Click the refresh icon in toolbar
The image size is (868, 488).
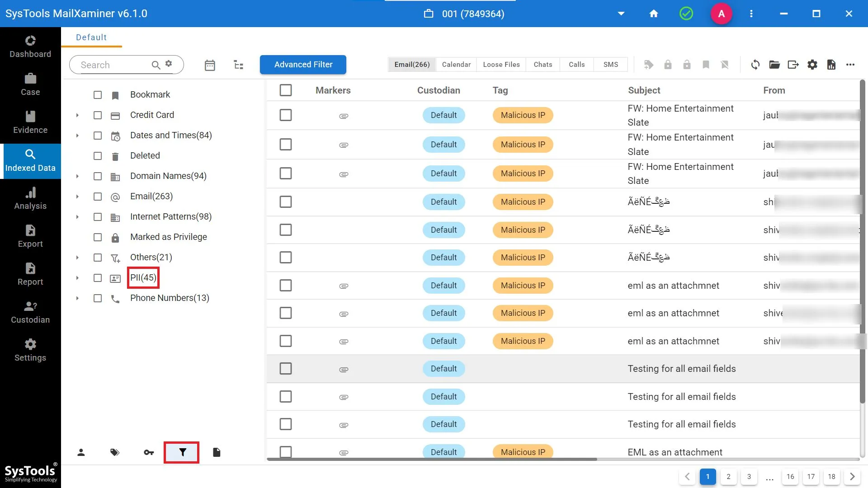(755, 65)
